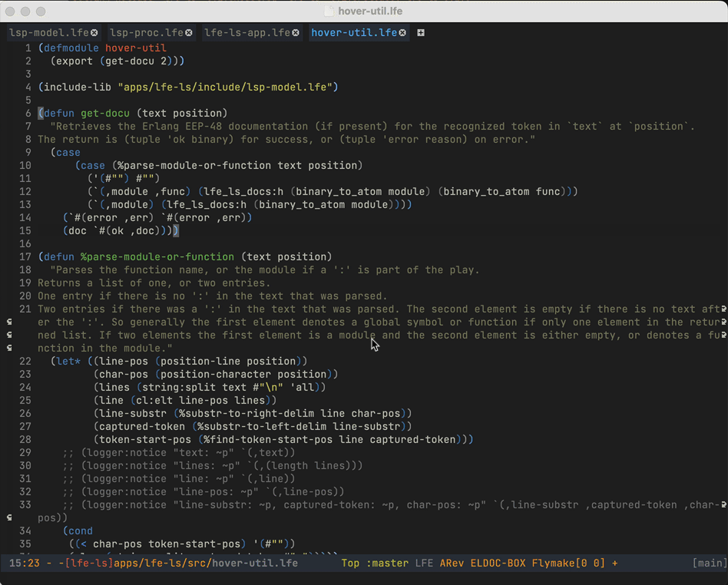The height and width of the screenshot is (585, 728).
Task: Click the apps/lfe-ls/src/hover-util.lfe buffer path
Action: [206, 564]
